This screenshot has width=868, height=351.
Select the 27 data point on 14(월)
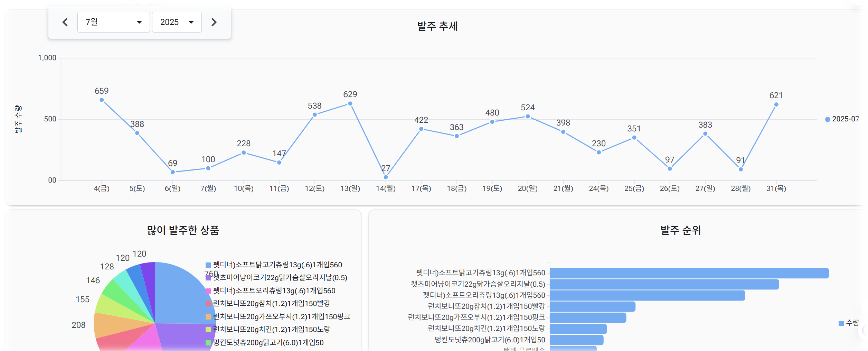[386, 177]
